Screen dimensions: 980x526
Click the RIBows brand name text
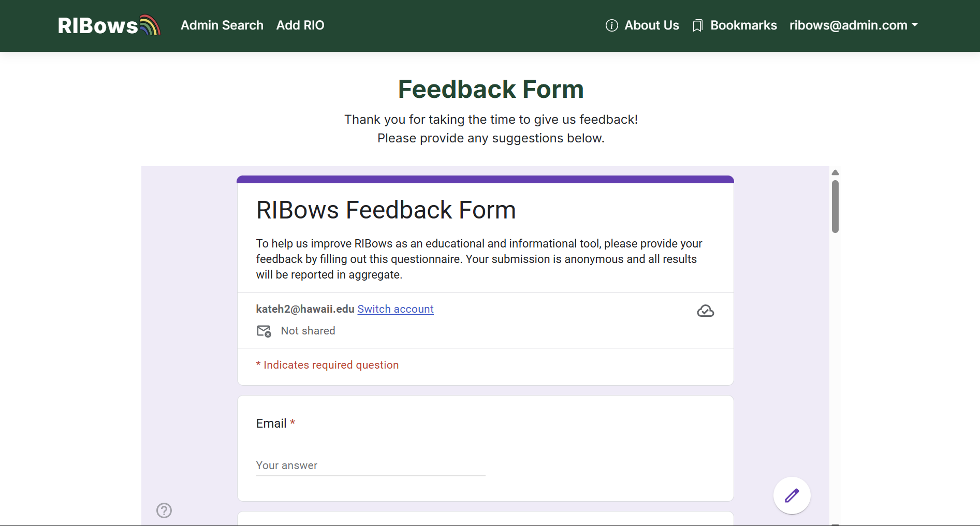pyautogui.click(x=98, y=26)
